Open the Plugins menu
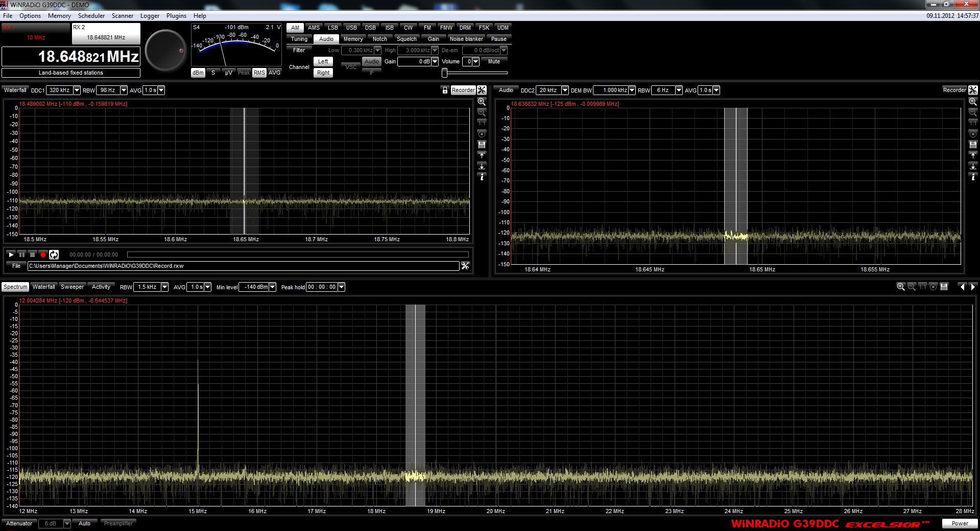This screenshot has height=531, width=980. [176, 16]
